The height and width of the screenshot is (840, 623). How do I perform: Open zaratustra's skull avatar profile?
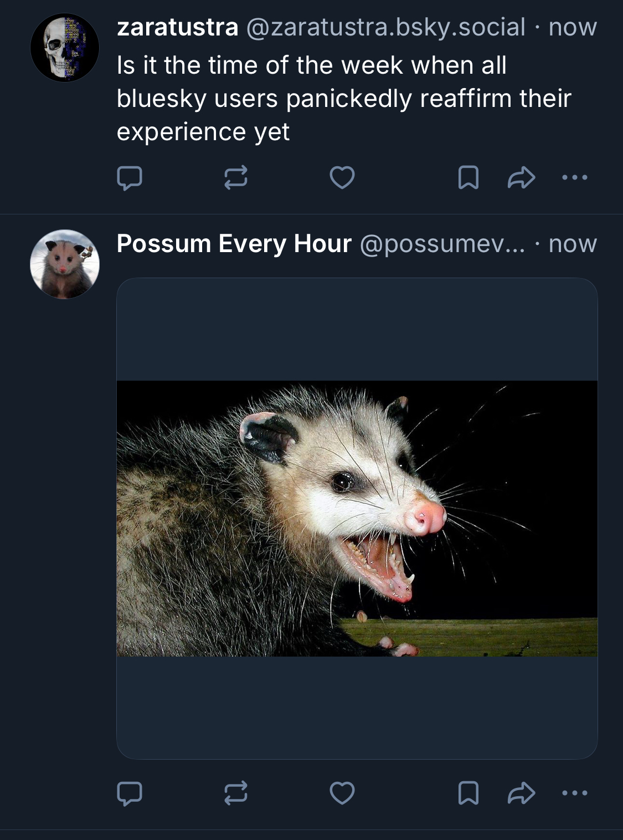coord(65,48)
